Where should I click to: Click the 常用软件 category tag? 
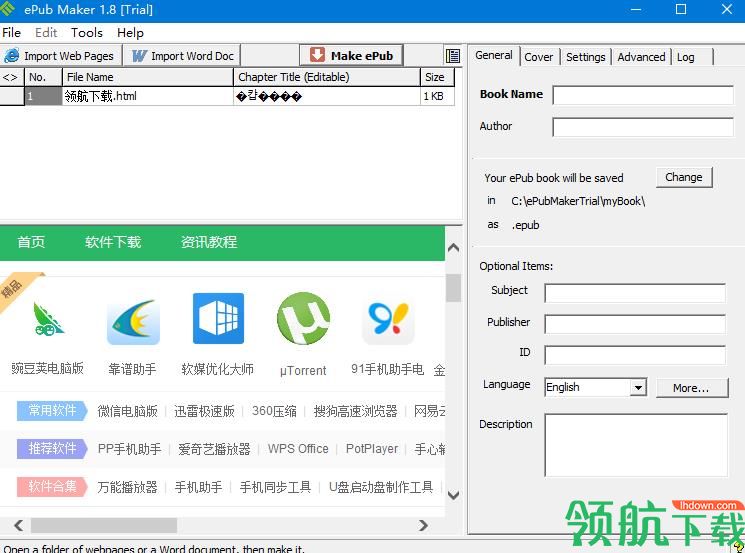click(52, 410)
